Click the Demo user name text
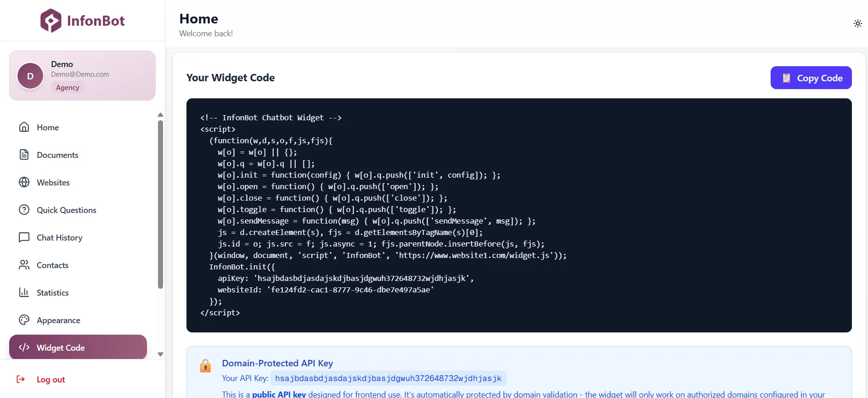Image resolution: width=868 pixels, height=398 pixels. [x=62, y=64]
